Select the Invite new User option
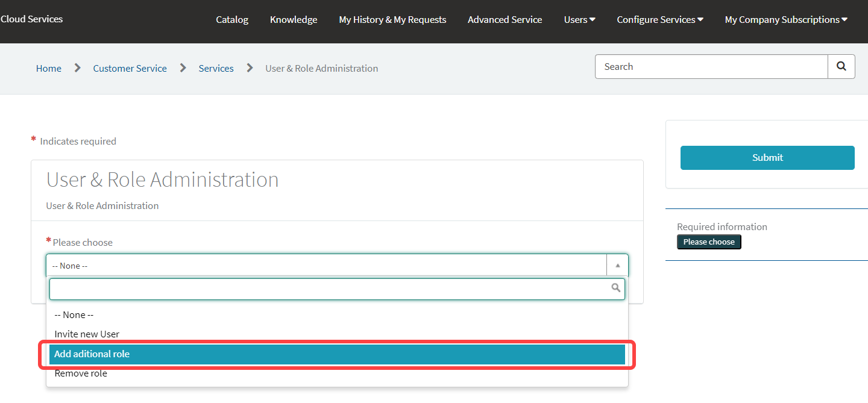Screen dimensions: 868x403 click(87, 334)
